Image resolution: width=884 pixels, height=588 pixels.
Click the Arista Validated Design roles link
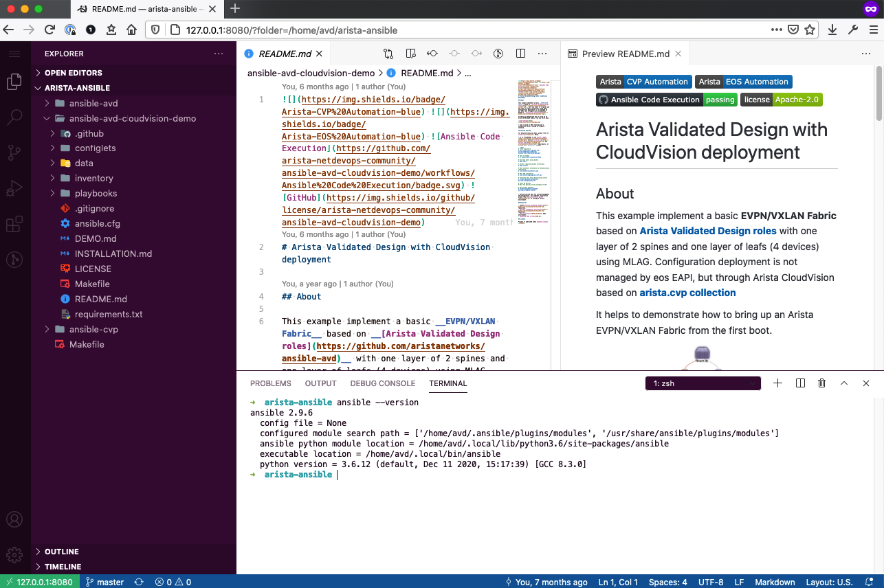point(708,231)
